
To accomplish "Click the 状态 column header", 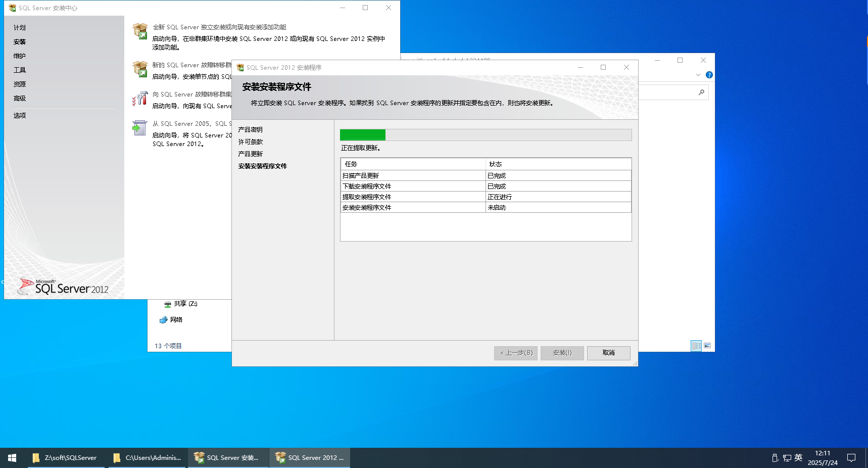I will coord(558,164).
